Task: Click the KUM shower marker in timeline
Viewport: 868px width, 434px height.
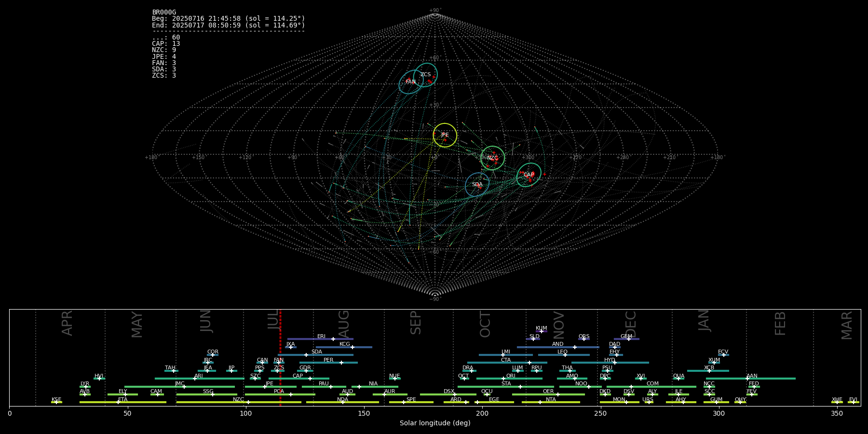Action: (541, 331)
